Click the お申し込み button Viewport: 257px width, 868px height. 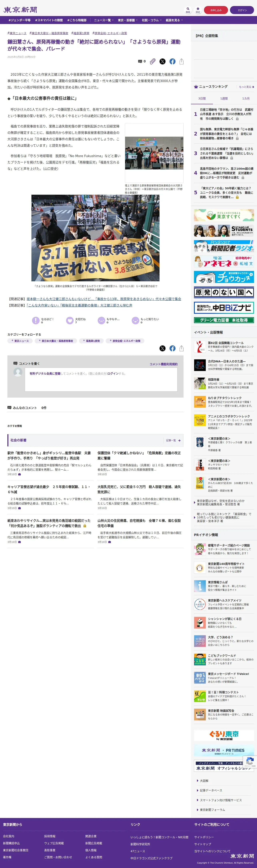tap(216, 10)
